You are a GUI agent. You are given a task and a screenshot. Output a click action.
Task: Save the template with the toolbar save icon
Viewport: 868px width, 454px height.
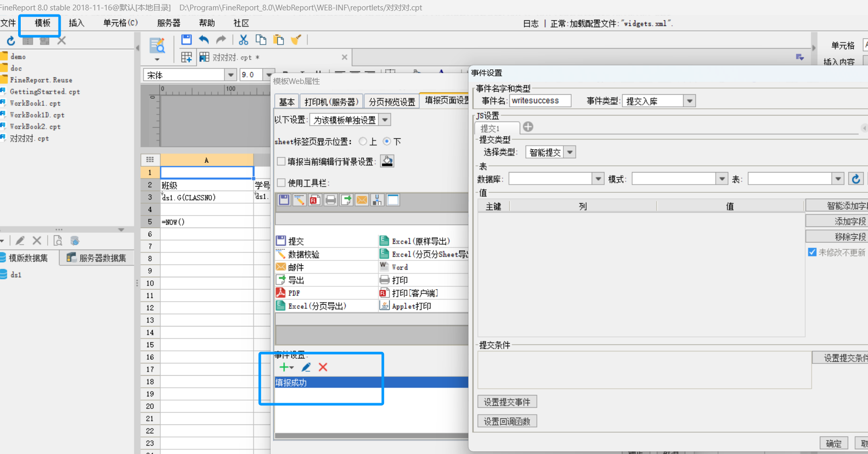tap(187, 39)
